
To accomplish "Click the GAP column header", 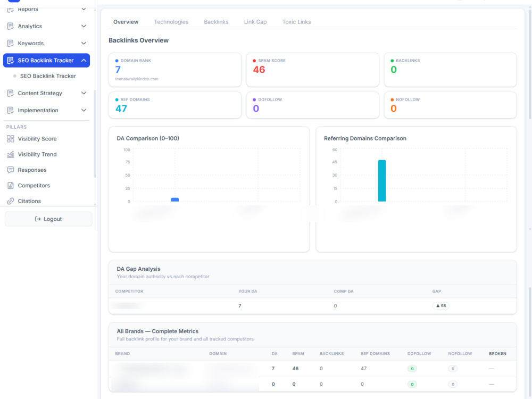I will click(437, 292).
